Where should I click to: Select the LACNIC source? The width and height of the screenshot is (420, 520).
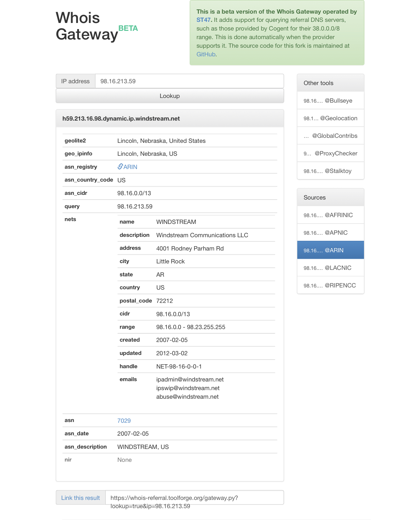331,268
